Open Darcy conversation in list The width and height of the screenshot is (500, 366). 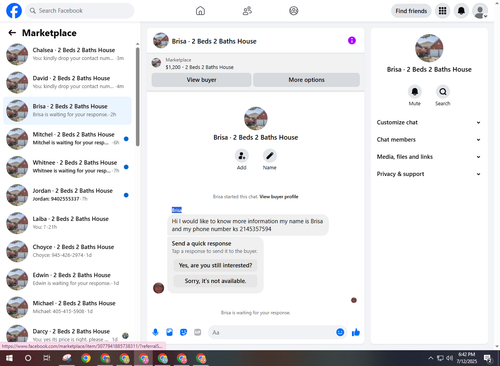[67, 333]
